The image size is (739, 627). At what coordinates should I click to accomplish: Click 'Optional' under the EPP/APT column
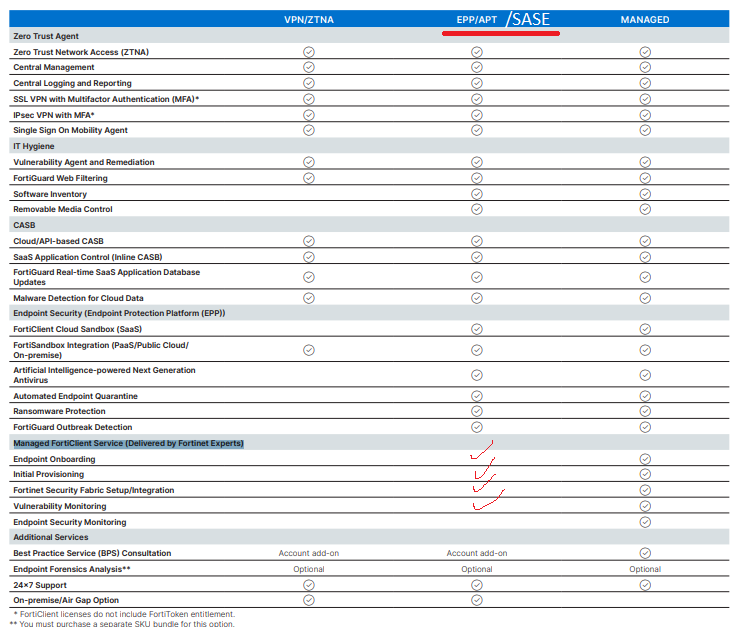point(477,569)
